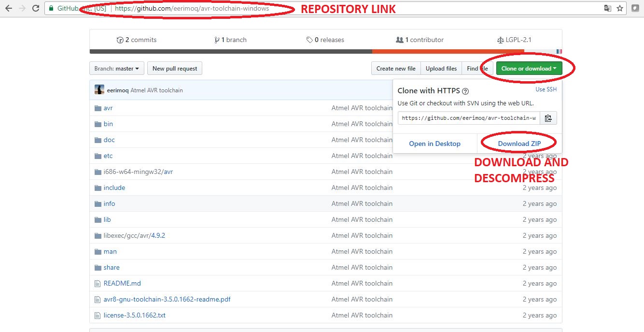Viewport: 644px width, 332px height.
Task: Click the info folder icon
Action: point(98,204)
